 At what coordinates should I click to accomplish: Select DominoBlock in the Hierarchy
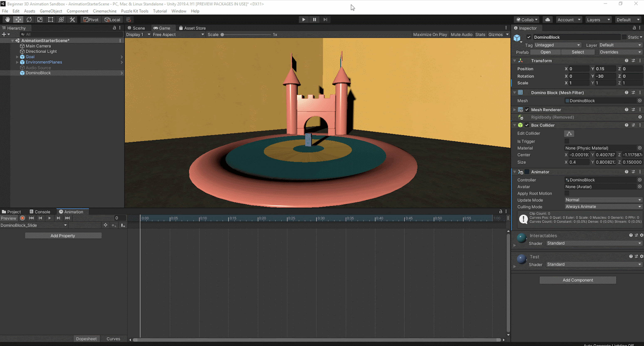click(x=39, y=73)
